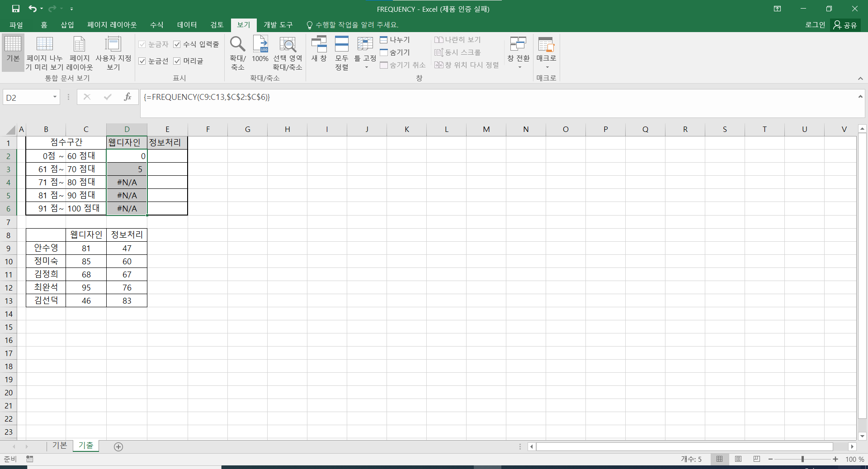
Task: Switch to the 기본 sheet tab
Action: [60, 446]
